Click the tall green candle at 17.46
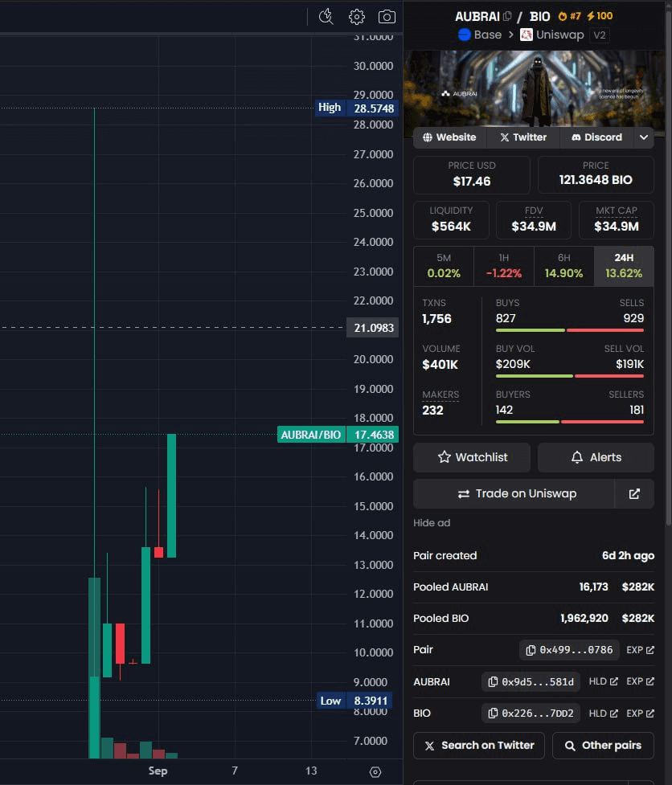The image size is (672, 785). click(171, 496)
